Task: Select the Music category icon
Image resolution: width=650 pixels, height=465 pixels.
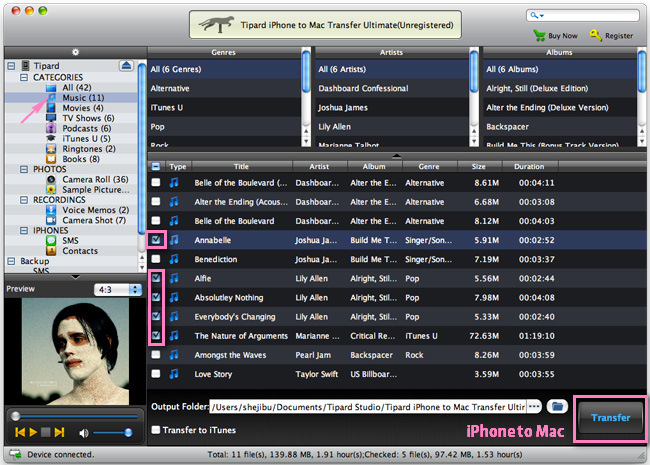Action: point(51,98)
